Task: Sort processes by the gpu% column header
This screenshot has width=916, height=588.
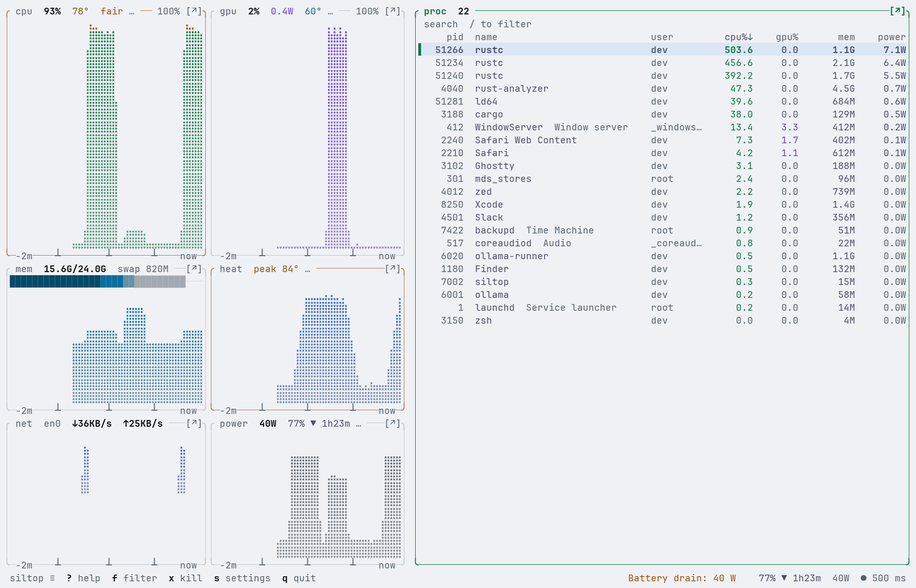Action: coord(787,37)
